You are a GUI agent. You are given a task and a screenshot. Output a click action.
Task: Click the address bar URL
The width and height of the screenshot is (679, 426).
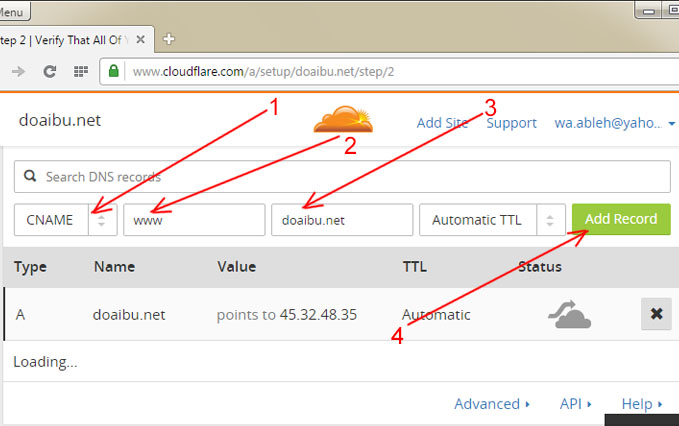tap(263, 71)
